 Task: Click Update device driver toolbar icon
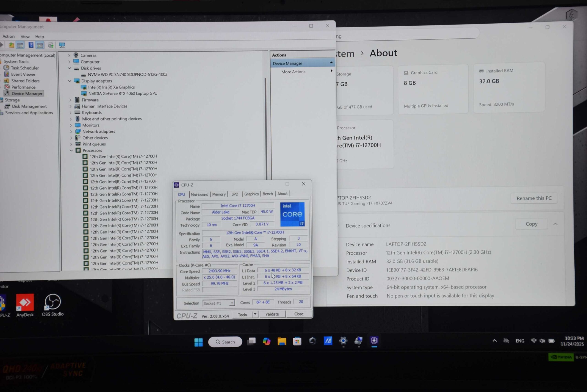tap(51, 45)
